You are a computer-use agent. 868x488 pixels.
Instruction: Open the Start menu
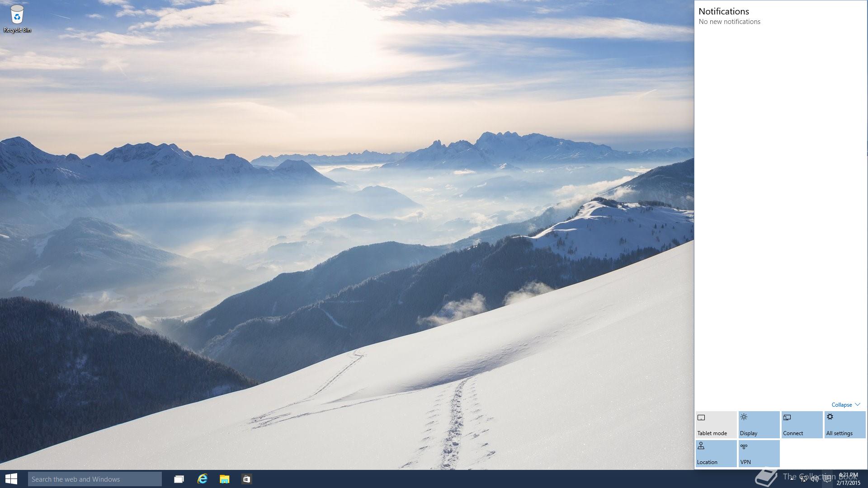[x=11, y=479]
